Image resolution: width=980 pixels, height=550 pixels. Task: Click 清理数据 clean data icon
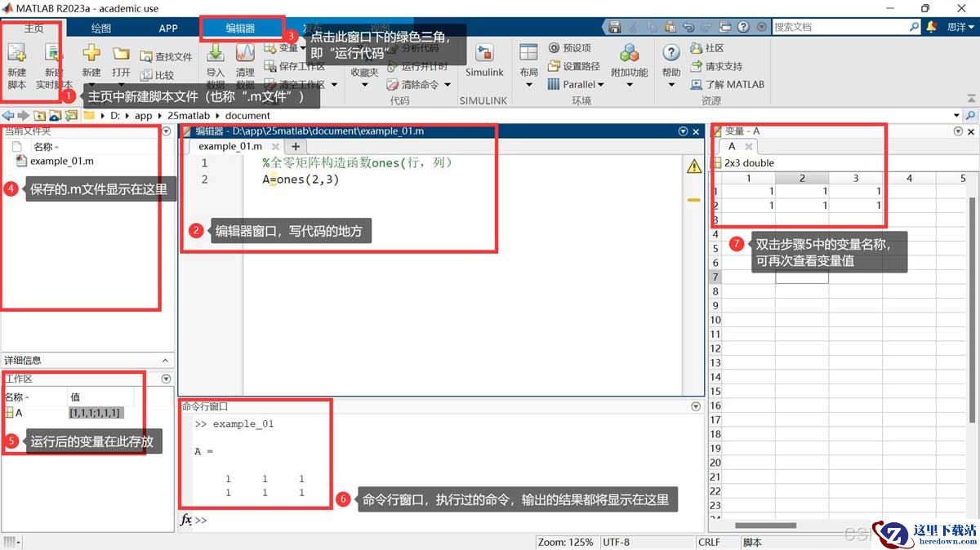pyautogui.click(x=245, y=54)
